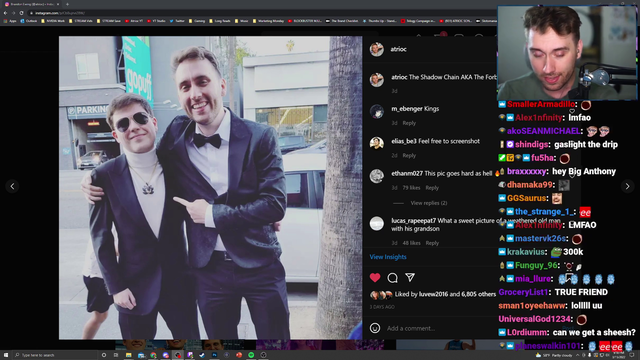Image resolution: width=640 pixels, height=360 pixels.
Task: Reply to ethanm027's comment
Action: 432,188
